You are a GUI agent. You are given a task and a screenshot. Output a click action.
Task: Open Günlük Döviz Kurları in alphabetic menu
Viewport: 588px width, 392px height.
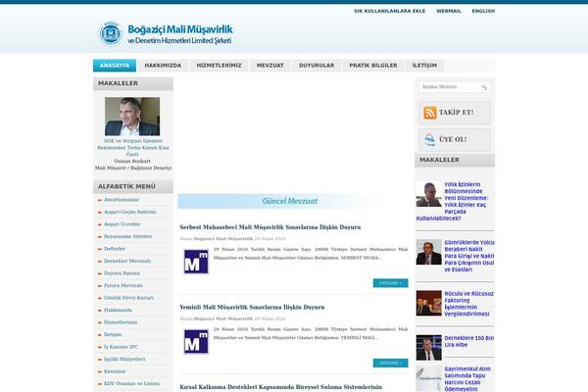[128, 298]
